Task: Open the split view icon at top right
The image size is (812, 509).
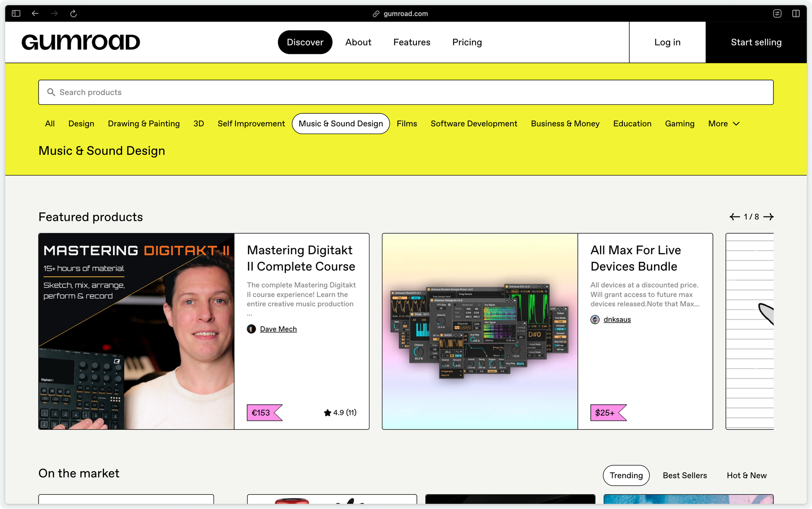Action: click(796, 13)
